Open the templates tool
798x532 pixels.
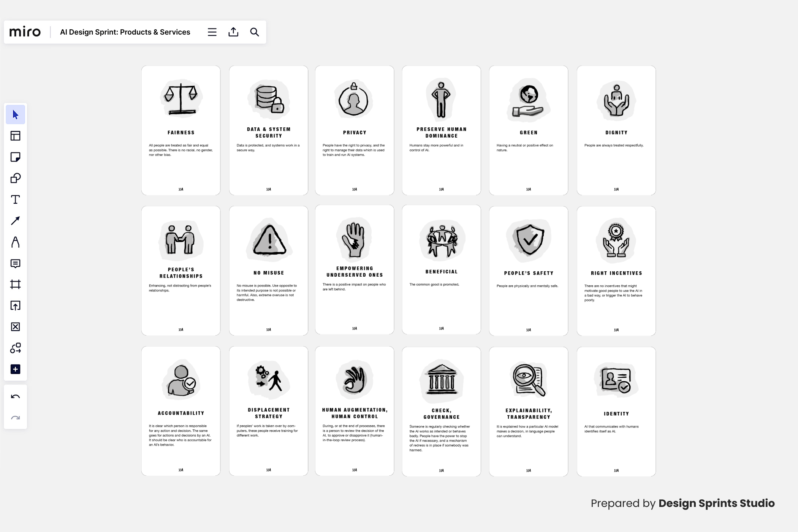coord(15,136)
